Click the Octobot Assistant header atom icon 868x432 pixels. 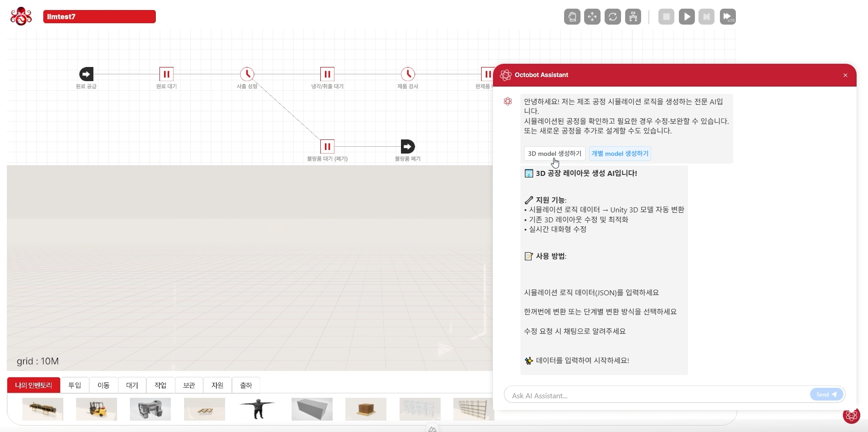click(x=506, y=75)
